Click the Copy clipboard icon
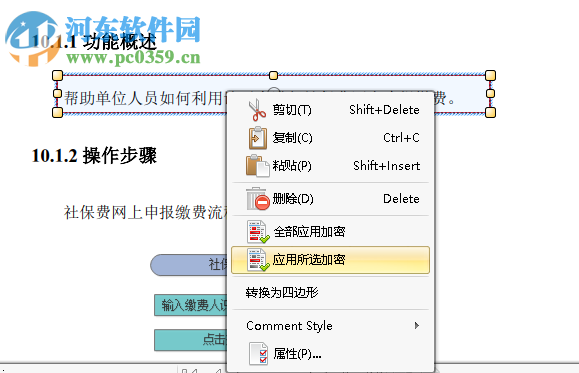 (x=258, y=138)
